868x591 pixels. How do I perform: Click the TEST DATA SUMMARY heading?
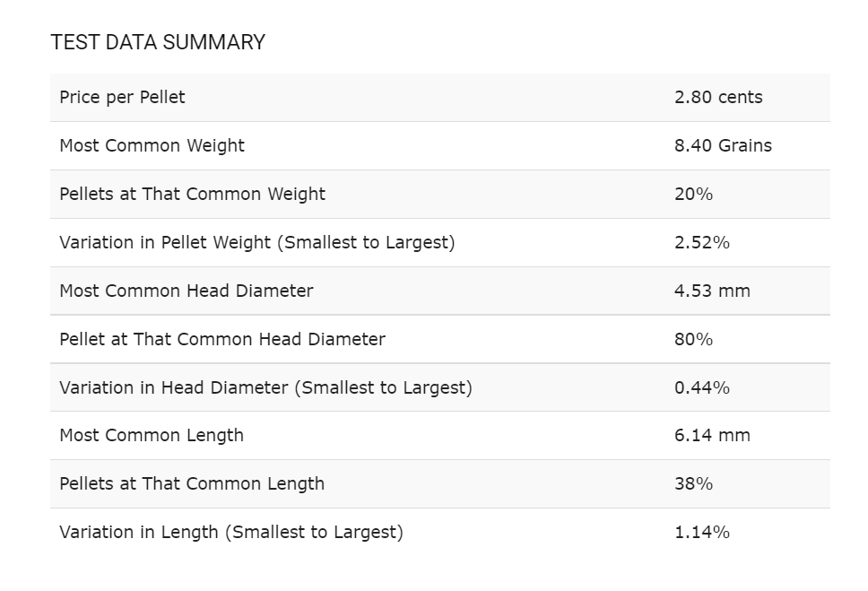point(158,42)
